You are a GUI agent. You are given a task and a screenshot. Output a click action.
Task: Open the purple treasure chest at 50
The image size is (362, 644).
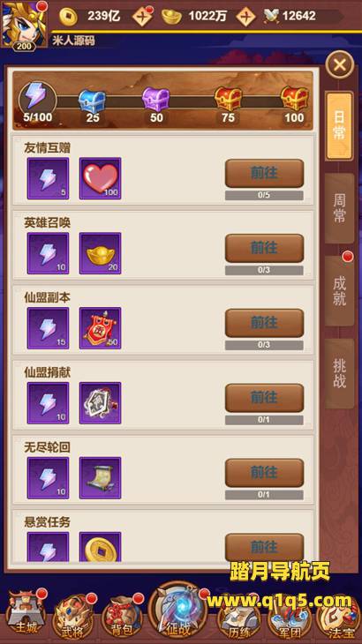coord(155,100)
